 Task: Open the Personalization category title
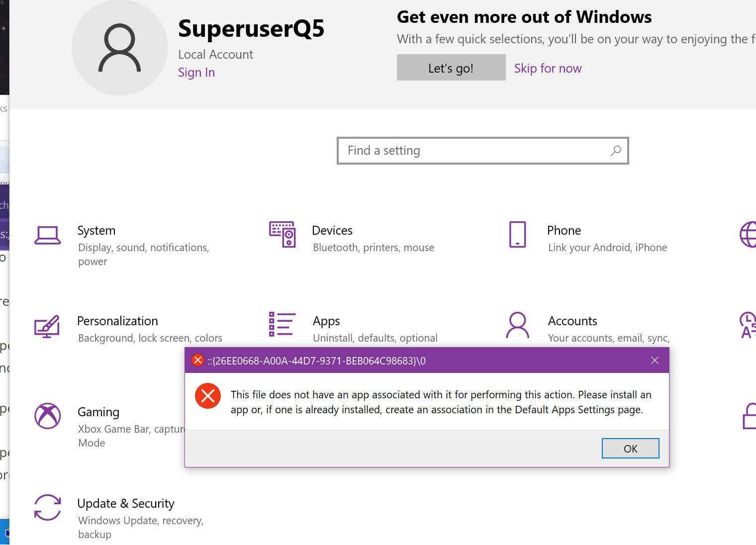coord(117,321)
